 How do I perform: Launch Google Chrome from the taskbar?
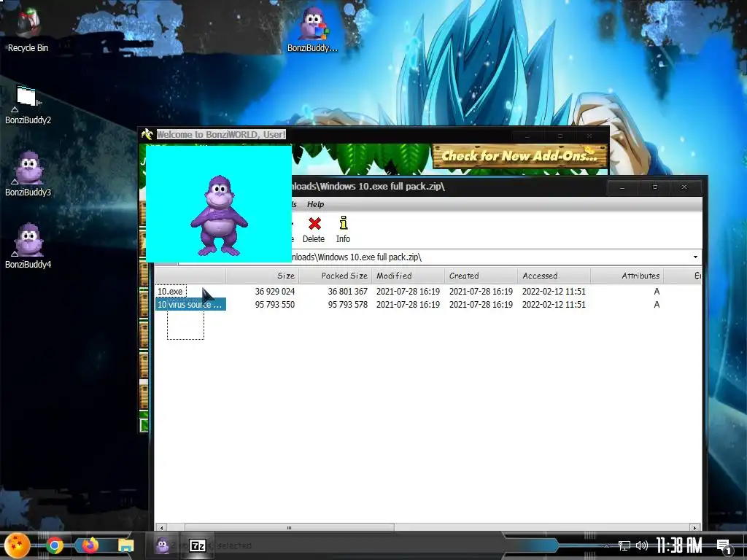point(54,545)
